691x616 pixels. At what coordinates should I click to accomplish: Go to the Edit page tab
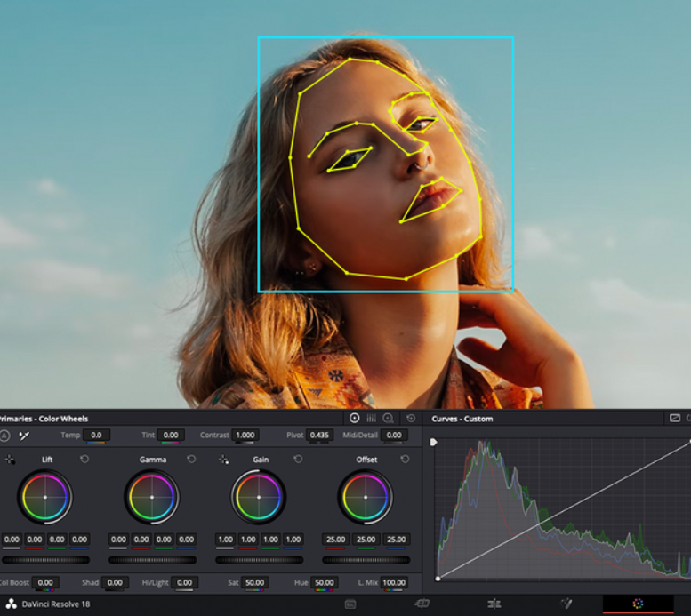coord(494,604)
